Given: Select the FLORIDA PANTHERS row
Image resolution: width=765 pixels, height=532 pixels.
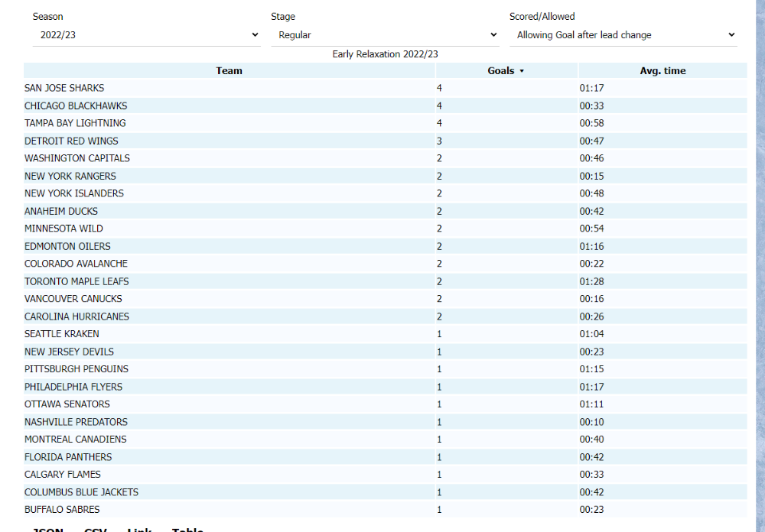Looking at the screenshot, I should tap(385, 457).
